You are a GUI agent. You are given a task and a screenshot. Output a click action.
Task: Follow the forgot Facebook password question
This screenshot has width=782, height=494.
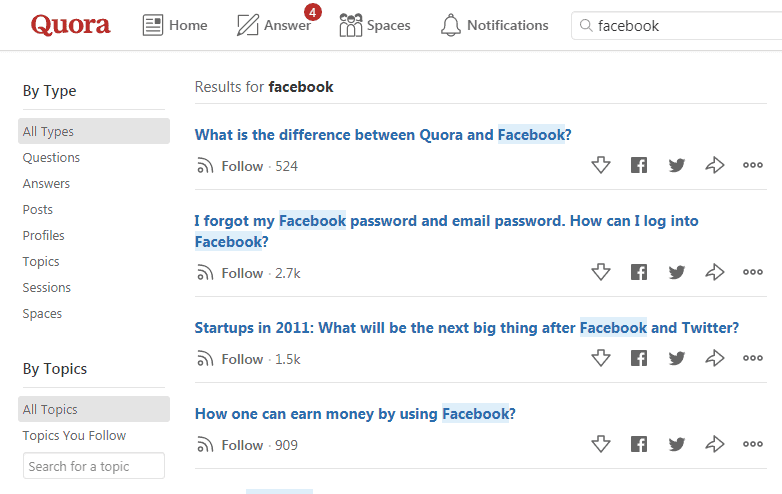pyautogui.click(x=231, y=273)
